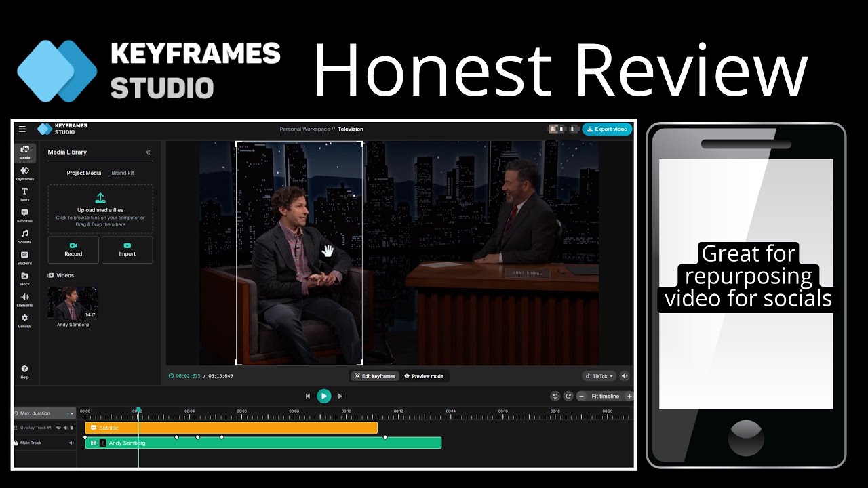Mute the Main Track speaker icon

71,443
